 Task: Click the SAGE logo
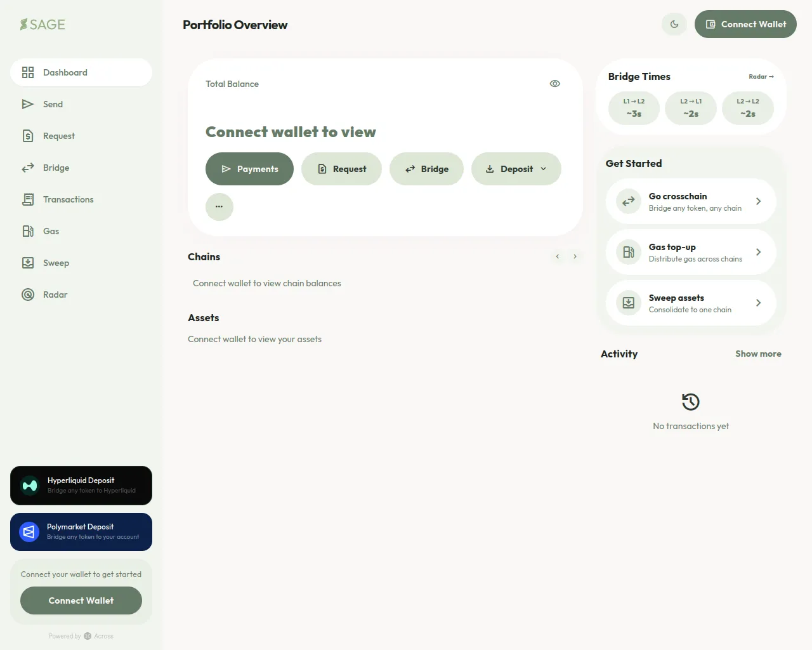pyautogui.click(x=43, y=25)
